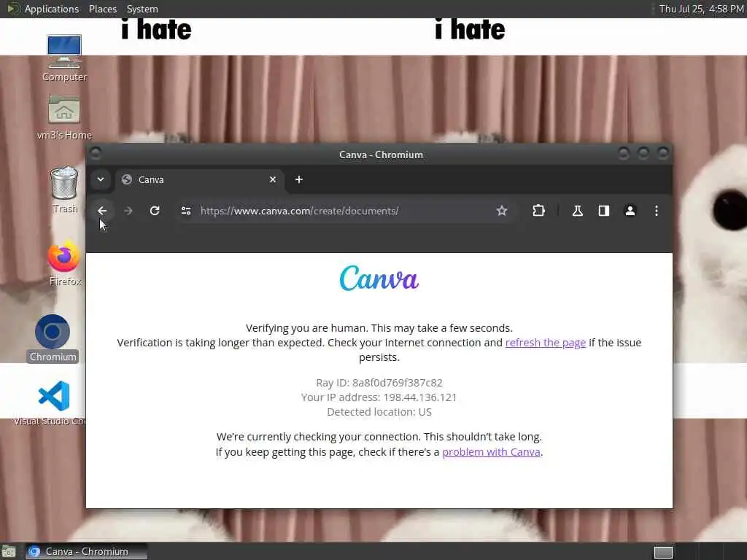This screenshot has height=560, width=747.
Task: Open the System menu
Action: pyautogui.click(x=142, y=9)
